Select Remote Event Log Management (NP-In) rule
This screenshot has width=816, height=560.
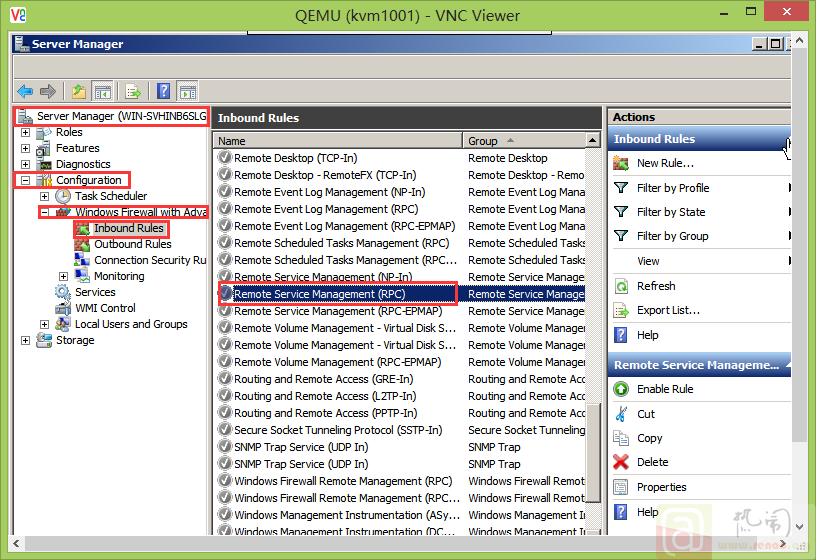329,192
